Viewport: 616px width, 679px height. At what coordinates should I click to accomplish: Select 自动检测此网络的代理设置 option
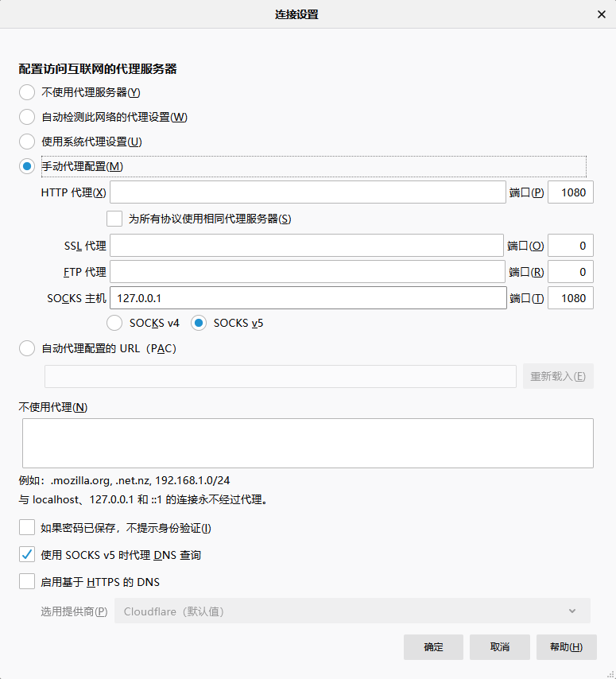[27, 117]
